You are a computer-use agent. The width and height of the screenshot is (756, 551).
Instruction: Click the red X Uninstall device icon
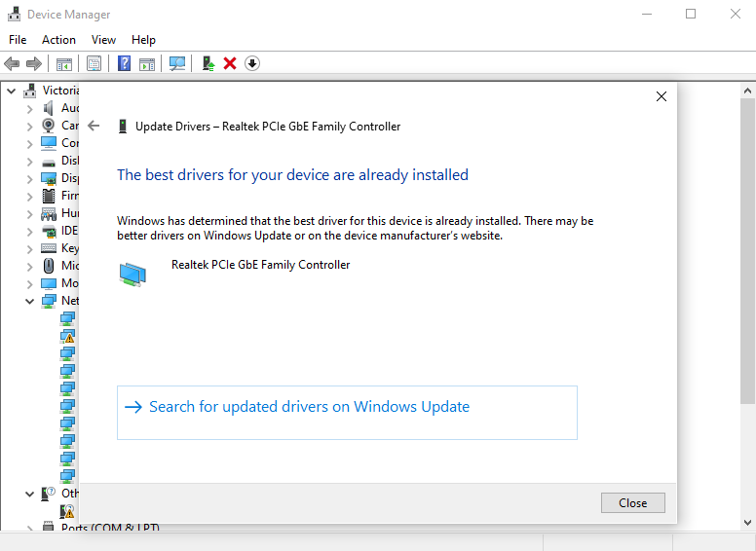(230, 63)
